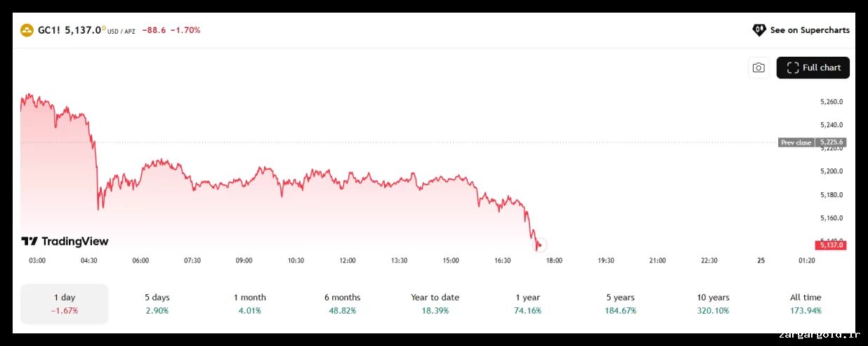Click the Supercharts diamond icon
This screenshot has height=346, width=868.
758,30
